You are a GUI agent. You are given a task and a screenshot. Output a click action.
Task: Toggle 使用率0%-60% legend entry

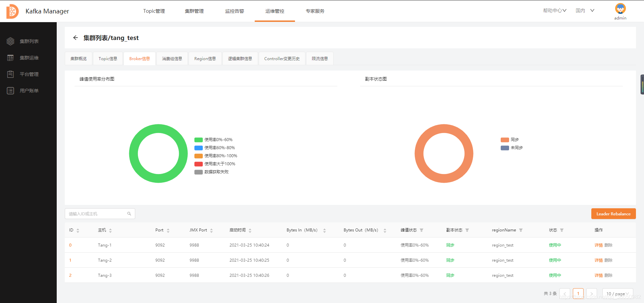pyautogui.click(x=213, y=140)
